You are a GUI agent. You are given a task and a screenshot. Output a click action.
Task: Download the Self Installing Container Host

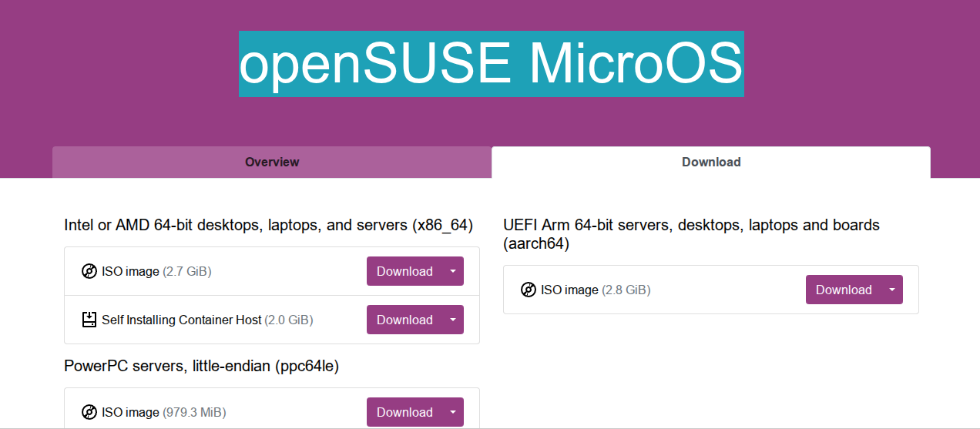click(x=404, y=320)
